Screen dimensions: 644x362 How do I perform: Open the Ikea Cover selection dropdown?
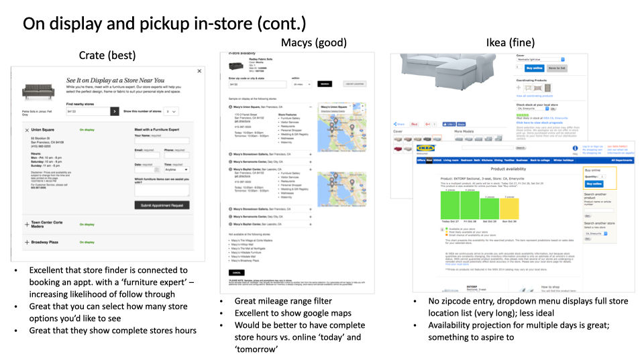click(541, 60)
